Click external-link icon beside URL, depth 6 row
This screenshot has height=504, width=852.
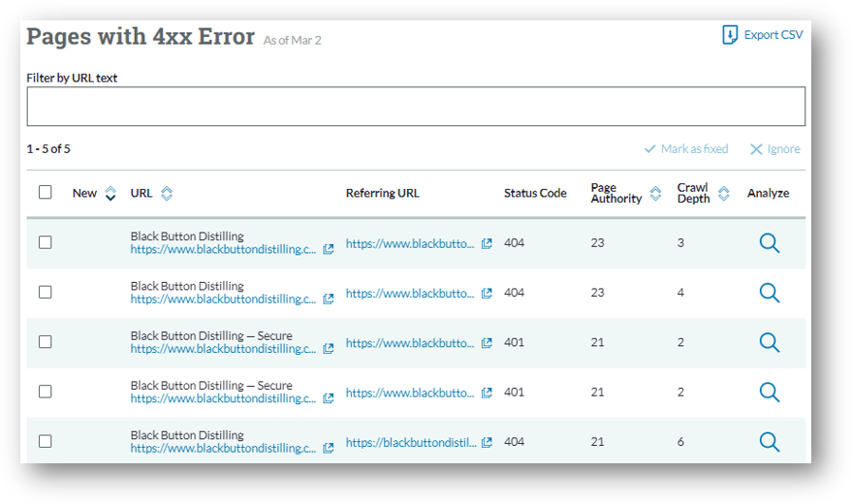click(x=329, y=448)
